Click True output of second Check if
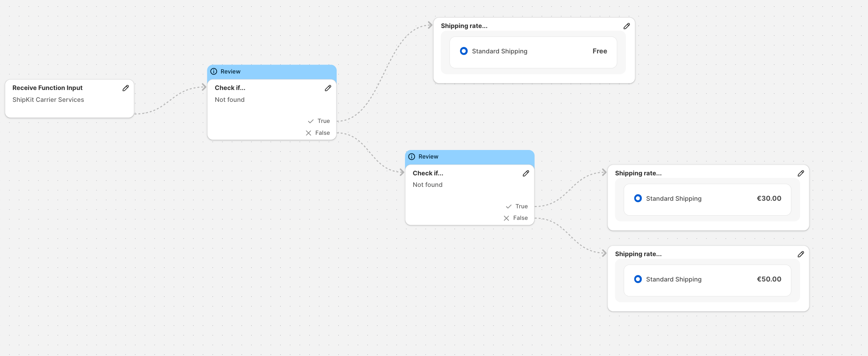Screen dimensions: 868x356 [520, 206]
